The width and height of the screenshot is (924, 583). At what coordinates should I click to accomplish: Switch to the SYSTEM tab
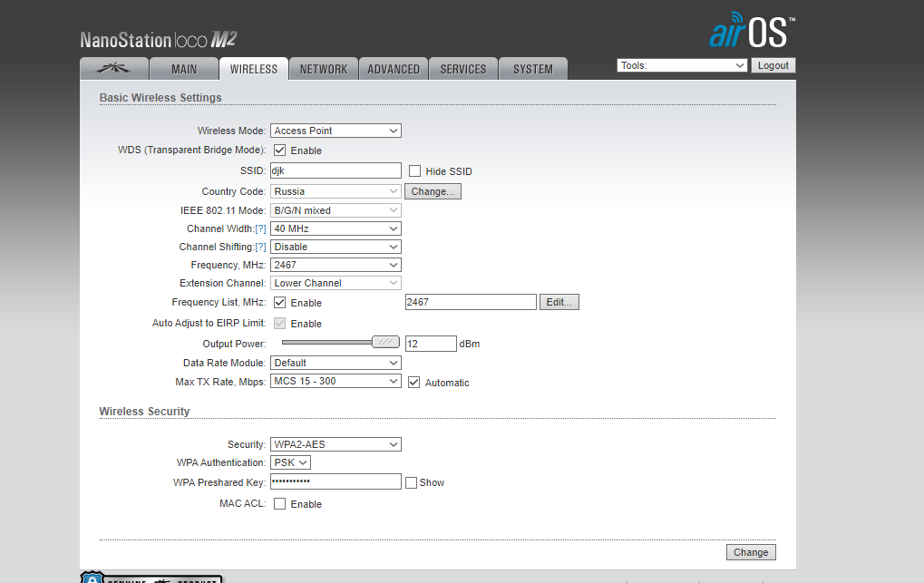(532, 69)
